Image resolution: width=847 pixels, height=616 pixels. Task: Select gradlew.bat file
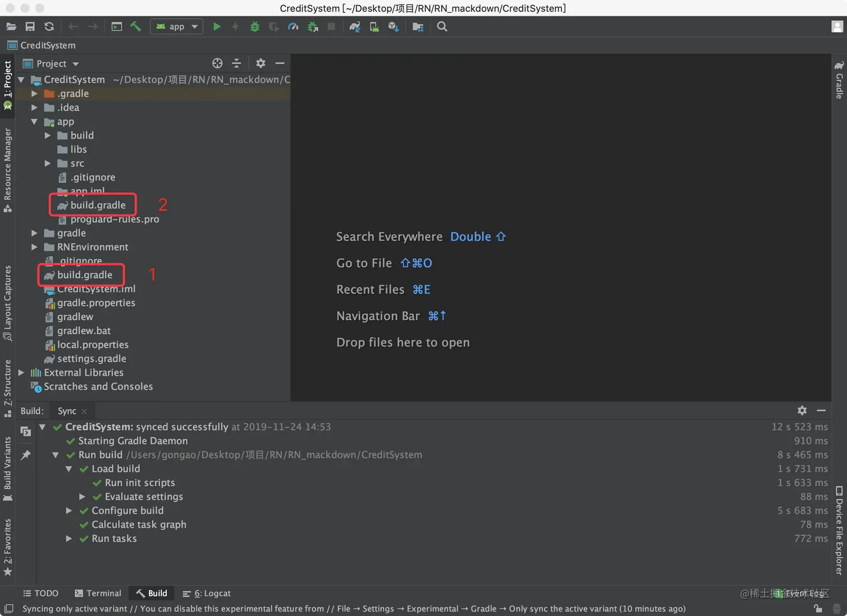tap(84, 331)
